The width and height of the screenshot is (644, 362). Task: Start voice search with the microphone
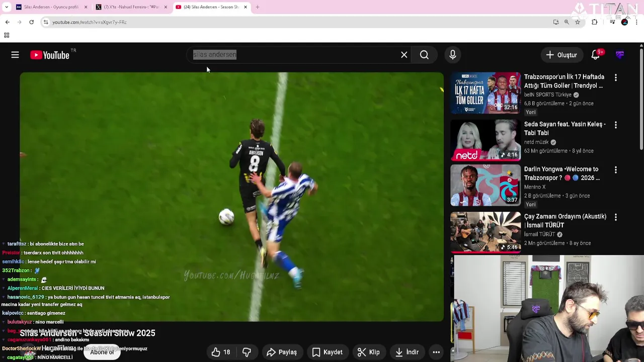click(x=453, y=55)
